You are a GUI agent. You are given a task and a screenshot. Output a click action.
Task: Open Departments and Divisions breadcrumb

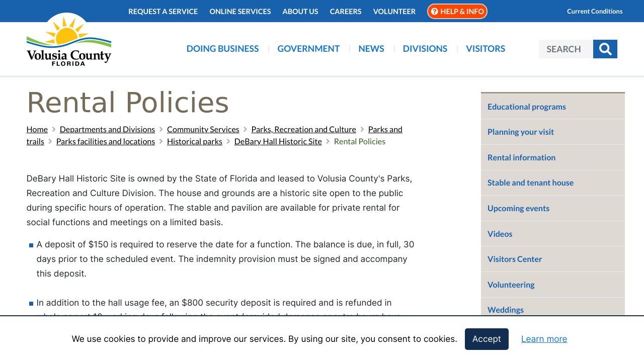(107, 129)
